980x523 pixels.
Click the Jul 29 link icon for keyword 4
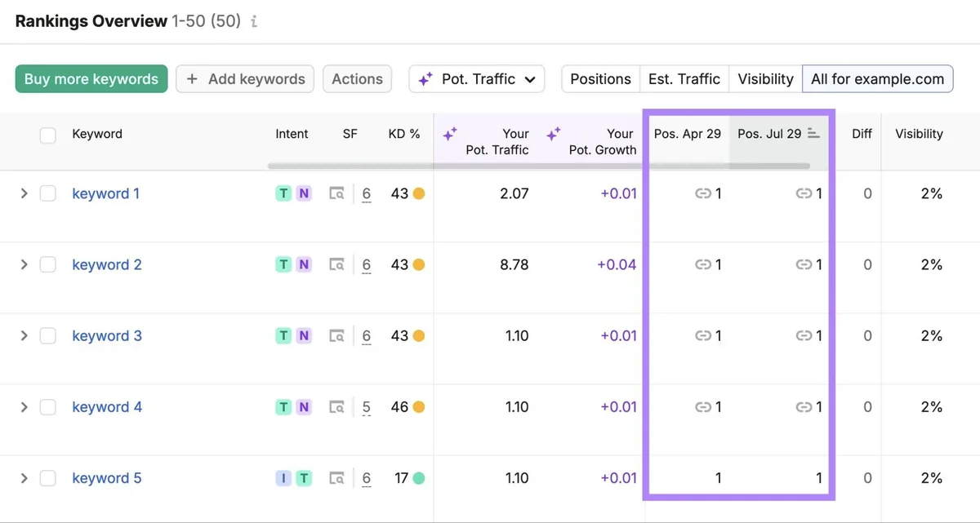pyautogui.click(x=804, y=407)
